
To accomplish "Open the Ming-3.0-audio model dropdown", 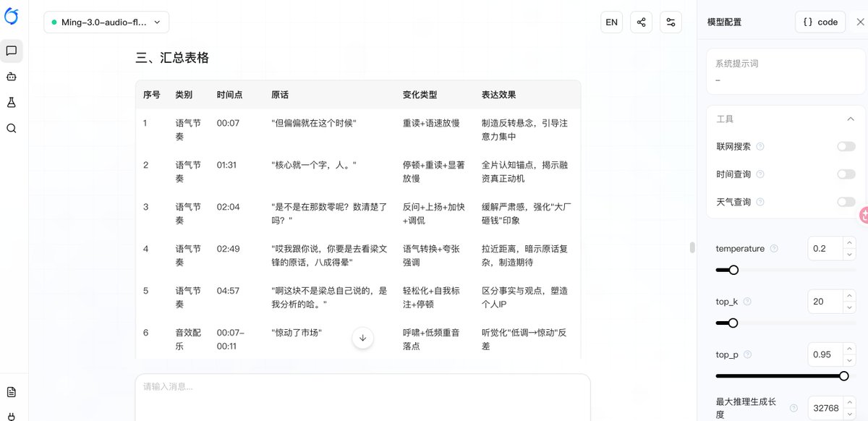I will click(106, 22).
